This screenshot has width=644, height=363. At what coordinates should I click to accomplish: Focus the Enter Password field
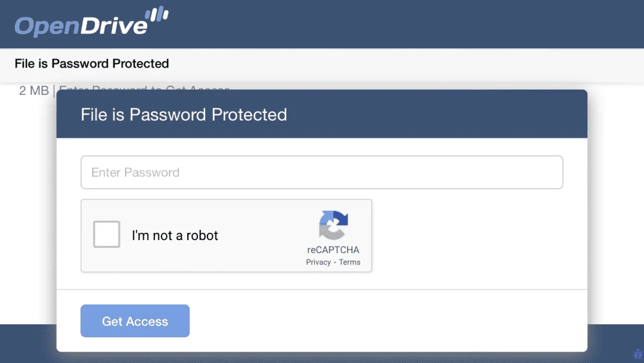[x=321, y=173]
